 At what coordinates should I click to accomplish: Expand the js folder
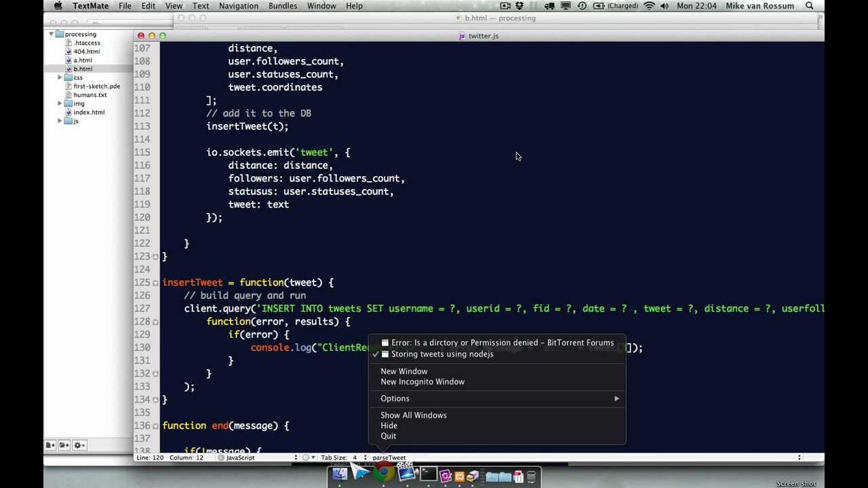pyautogui.click(x=60, y=121)
